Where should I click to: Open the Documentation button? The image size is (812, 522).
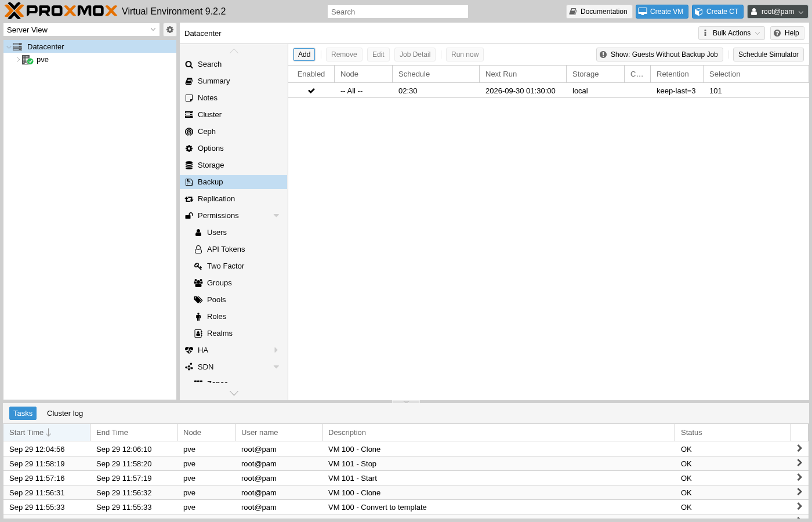click(x=599, y=12)
